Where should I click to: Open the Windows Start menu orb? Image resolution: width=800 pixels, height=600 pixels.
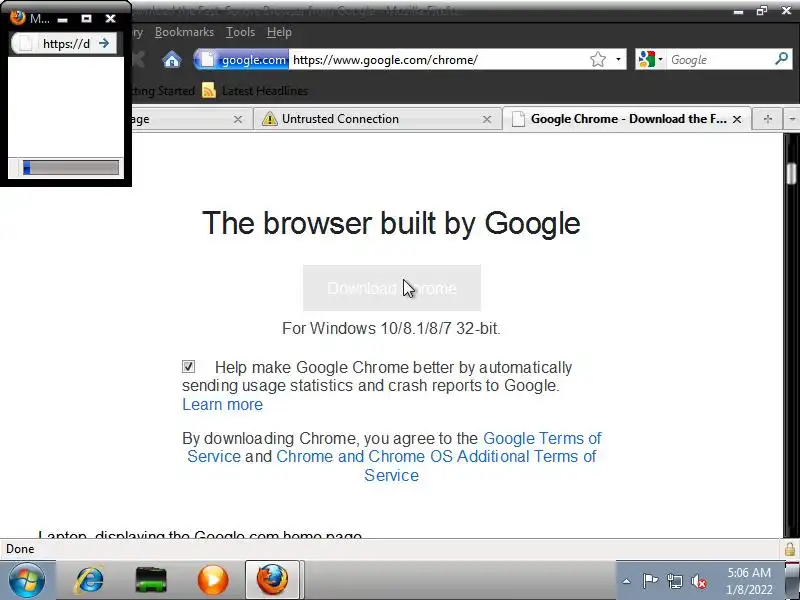(x=27, y=580)
